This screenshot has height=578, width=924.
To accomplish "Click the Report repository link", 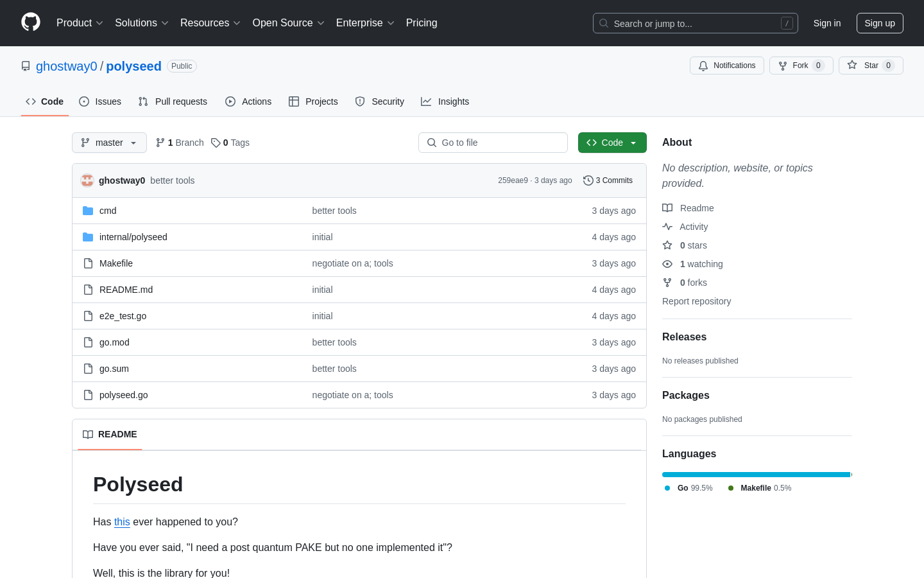I will point(696,301).
